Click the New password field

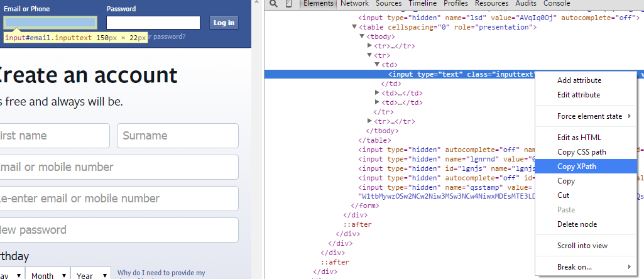119,230
